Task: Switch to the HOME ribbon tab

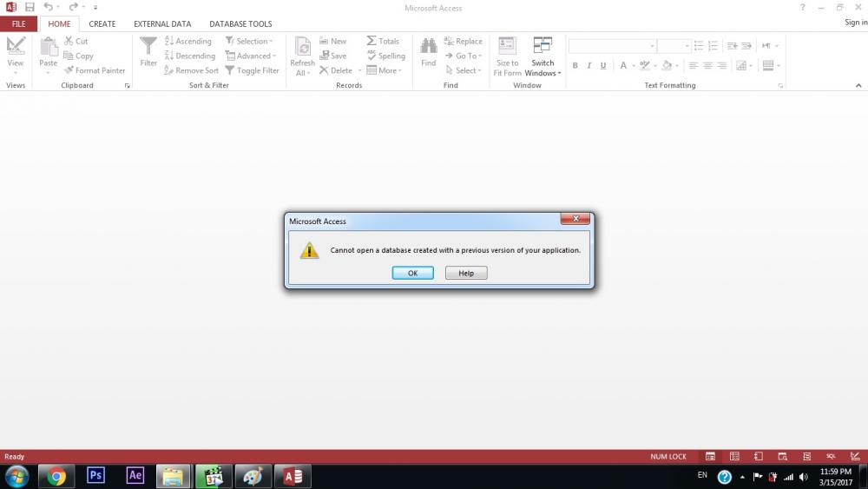Action: tap(59, 23)
